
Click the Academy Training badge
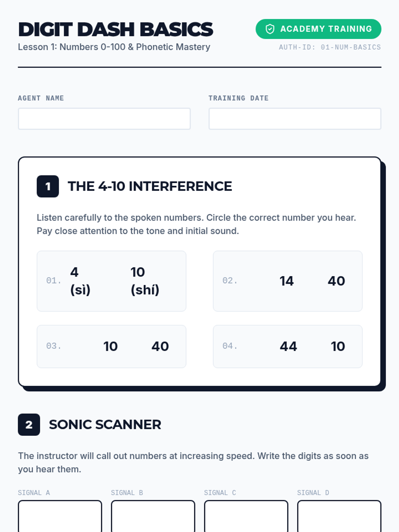click(318, 29)
